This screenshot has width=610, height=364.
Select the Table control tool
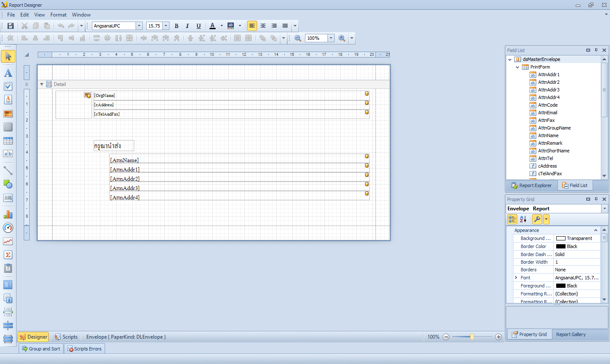(x=8, y=141)
